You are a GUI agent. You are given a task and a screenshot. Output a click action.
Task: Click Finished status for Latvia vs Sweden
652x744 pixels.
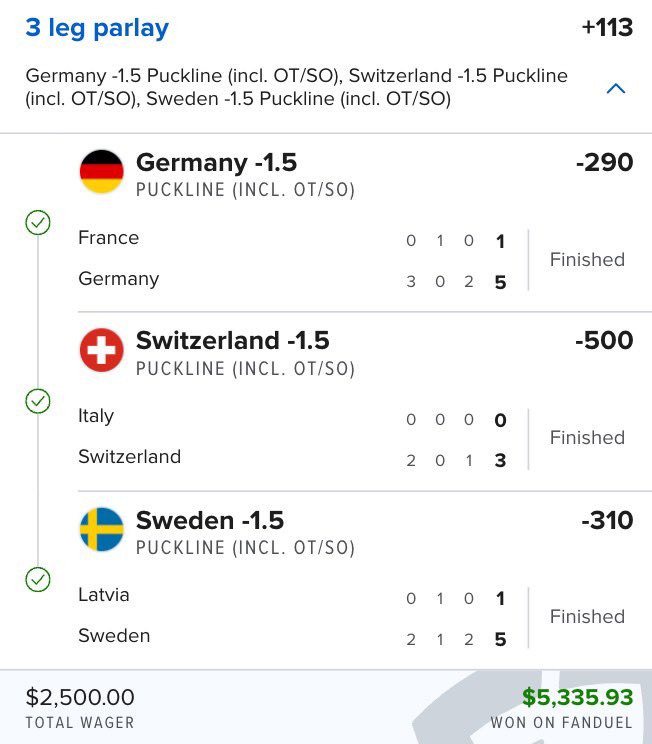(x=587, y=617)
